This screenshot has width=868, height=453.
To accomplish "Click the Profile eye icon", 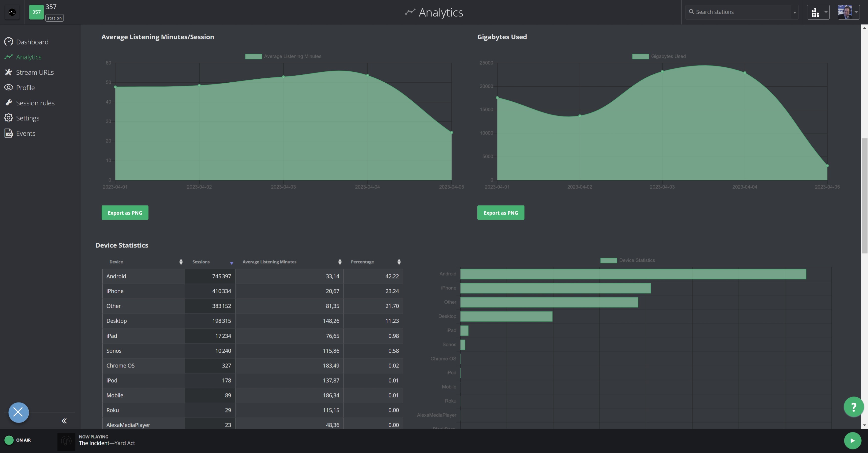I will tap(8, 87).
